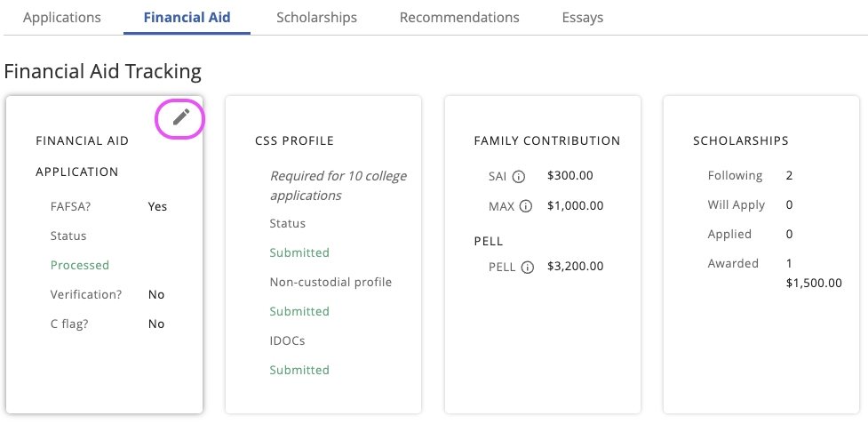The image size is (868, 424).
Task: Click the green Processed status text
Action: click(x=80, y=265)
